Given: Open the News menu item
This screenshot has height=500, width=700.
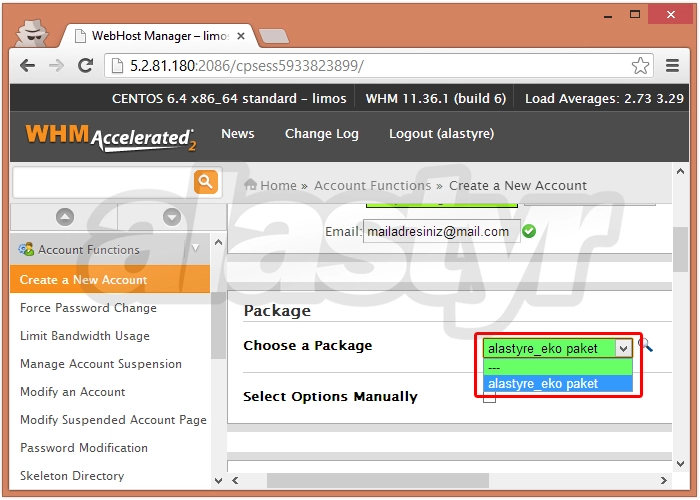Looking at the screenshot, I should pos(238,133).
